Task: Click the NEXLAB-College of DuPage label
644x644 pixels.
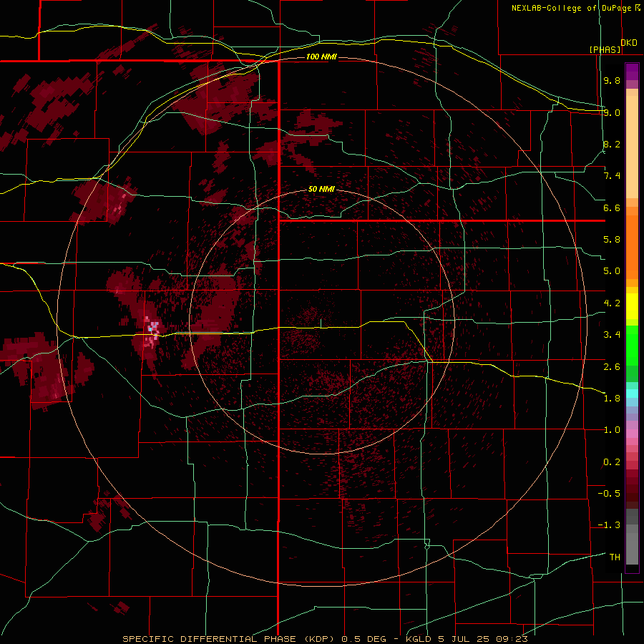Action: point(572,8)
